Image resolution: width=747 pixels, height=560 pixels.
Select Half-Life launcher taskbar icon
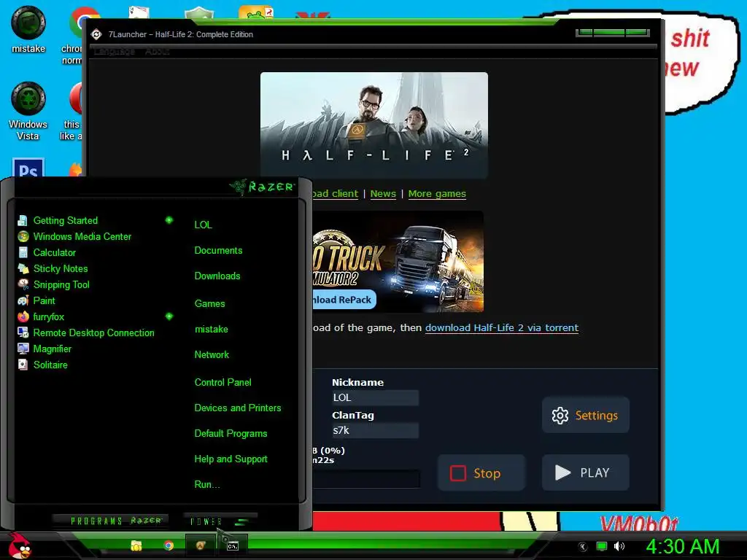[200, 545]
